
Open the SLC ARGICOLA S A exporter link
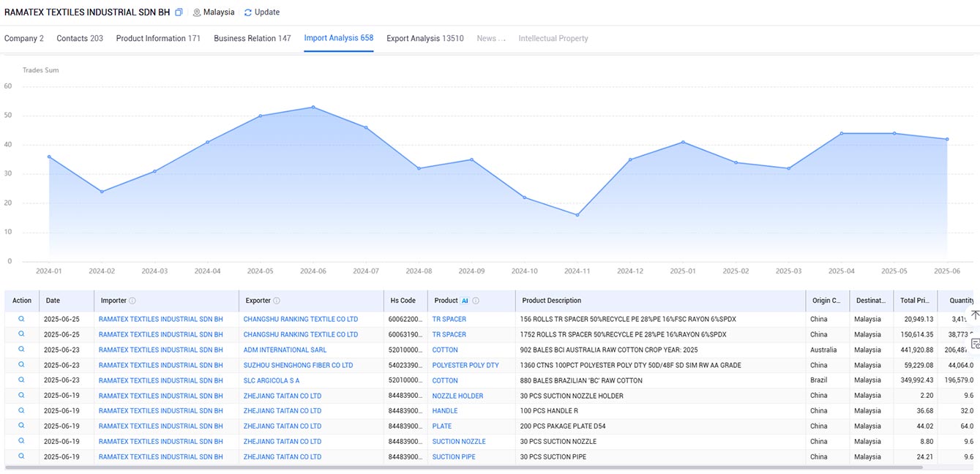(x=272, y=380)
